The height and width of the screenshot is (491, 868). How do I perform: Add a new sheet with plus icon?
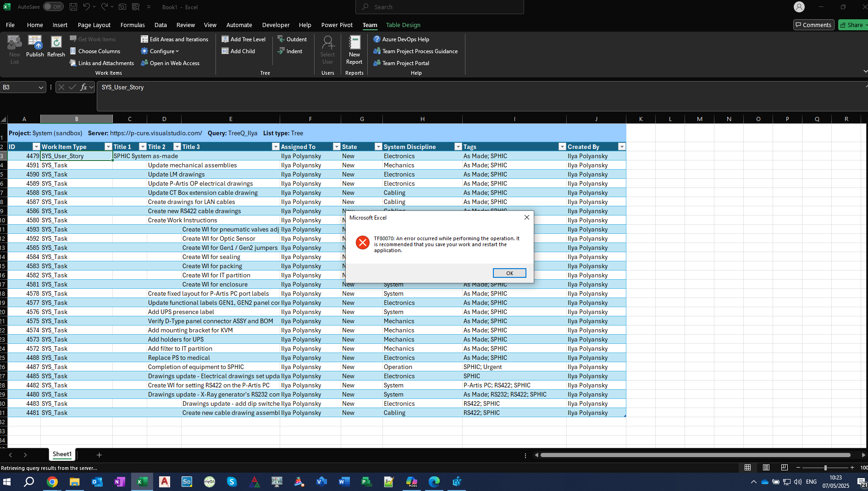pyautogui.click(x=99, y=455)
